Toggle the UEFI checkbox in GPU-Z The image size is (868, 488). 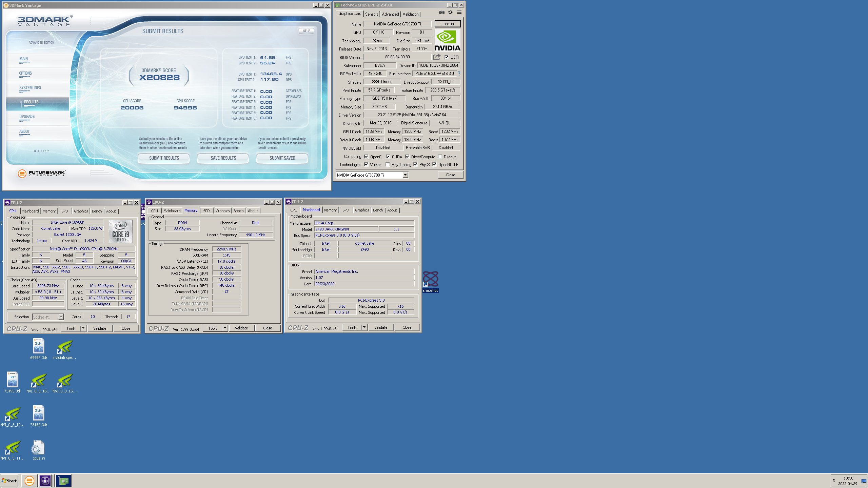447,57
